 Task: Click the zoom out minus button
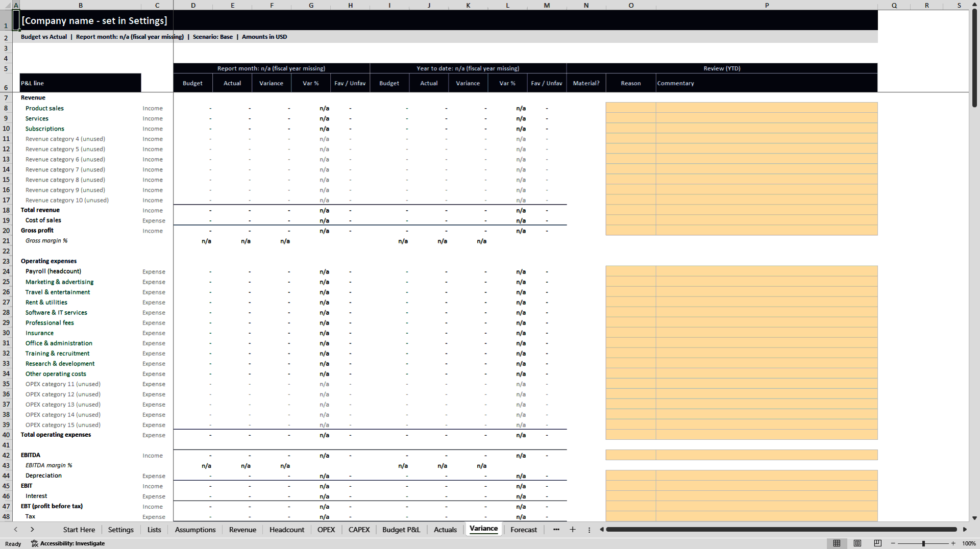893,543
